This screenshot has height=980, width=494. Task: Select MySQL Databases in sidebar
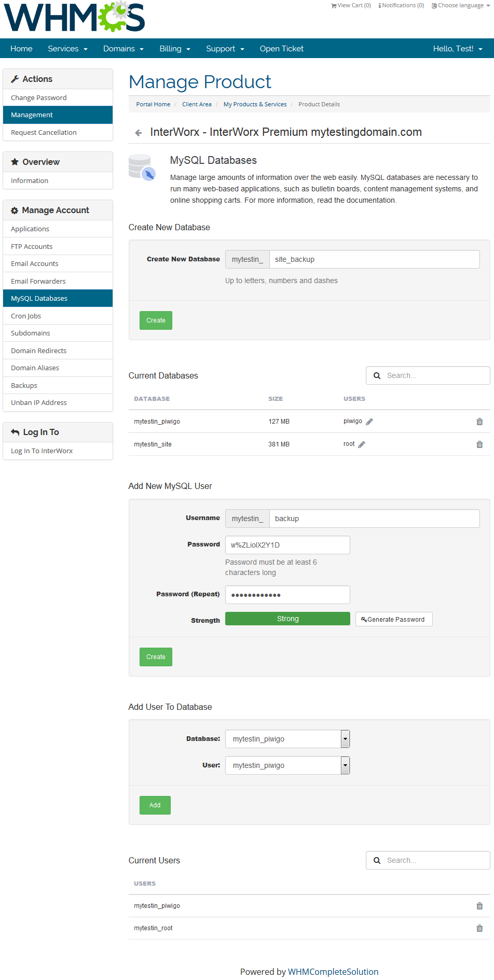58,298
